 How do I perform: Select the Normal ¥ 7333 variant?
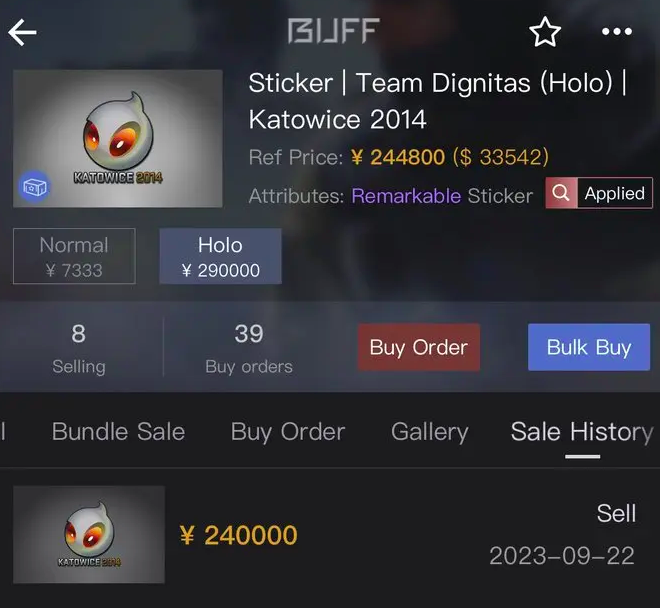coord(74,256)
